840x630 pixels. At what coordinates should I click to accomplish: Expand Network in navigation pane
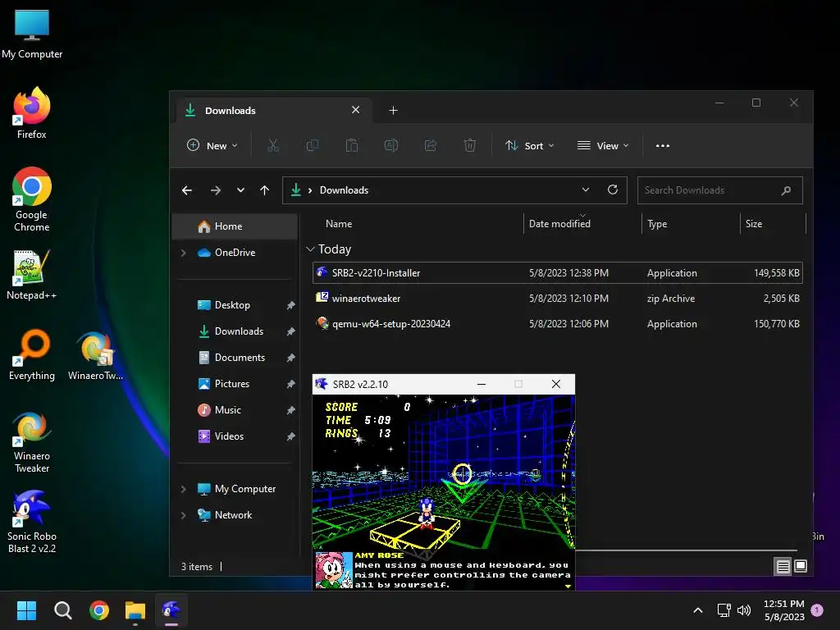(184, 515)
